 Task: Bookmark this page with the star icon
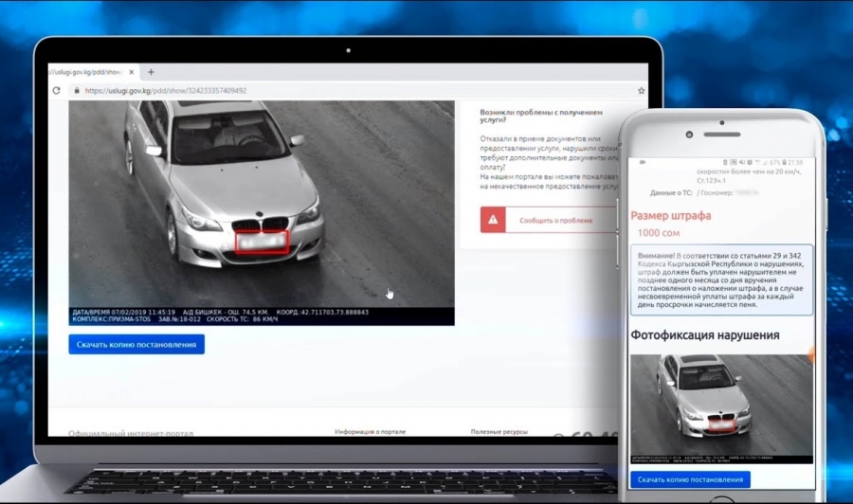[x=642, y=91]
